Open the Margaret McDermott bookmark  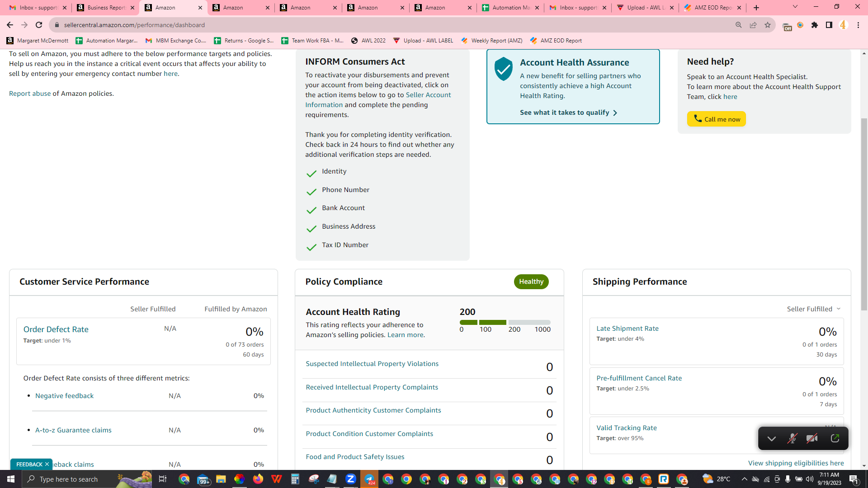click(x=38, y=41)
